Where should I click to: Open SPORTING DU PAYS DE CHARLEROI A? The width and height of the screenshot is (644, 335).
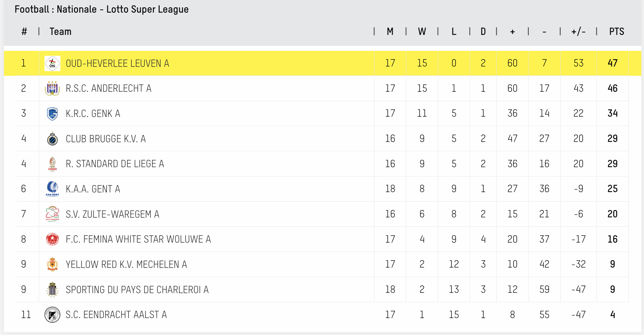pyautogui.click(x=137, y=290)
